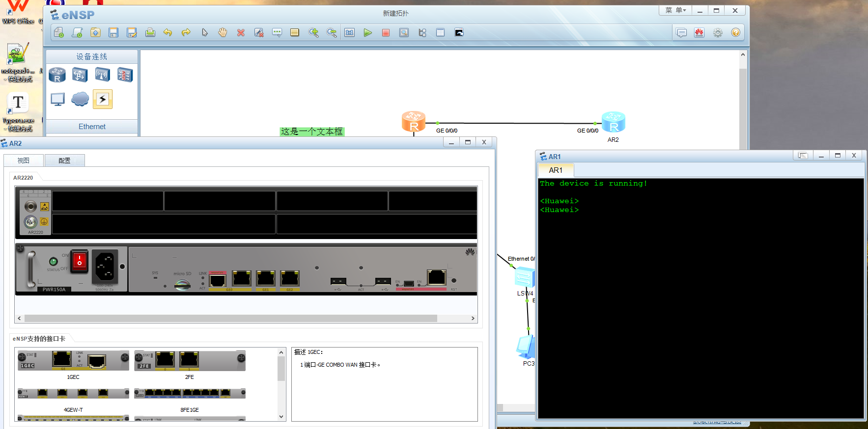Switch to the 视图 tab in AR2 window

[x=24, y=161]
